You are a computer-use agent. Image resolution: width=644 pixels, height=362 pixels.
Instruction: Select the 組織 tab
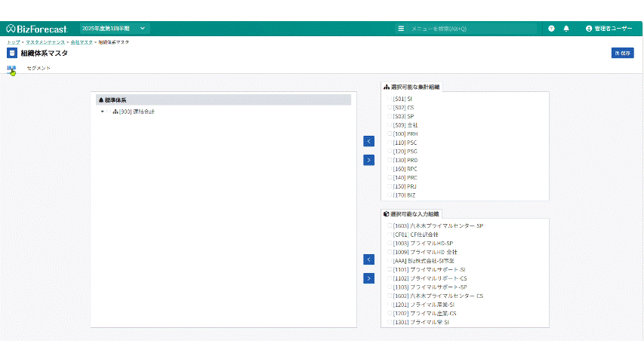[11, 68]
